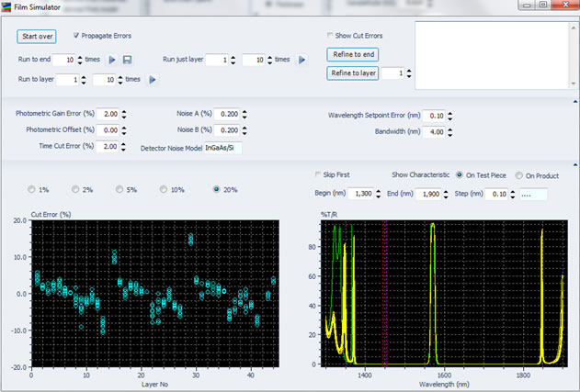Adjust Photometric Gain Error stepper
Image resolution: width=580 pixels, height=392 pixels.
click(x=124, y=114)
